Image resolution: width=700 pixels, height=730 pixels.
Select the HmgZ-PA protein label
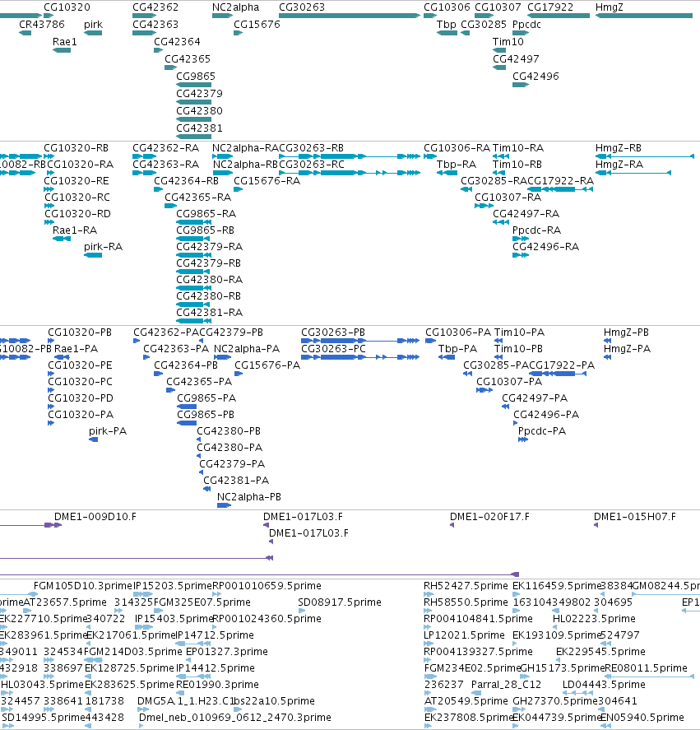tap(627, 349)
